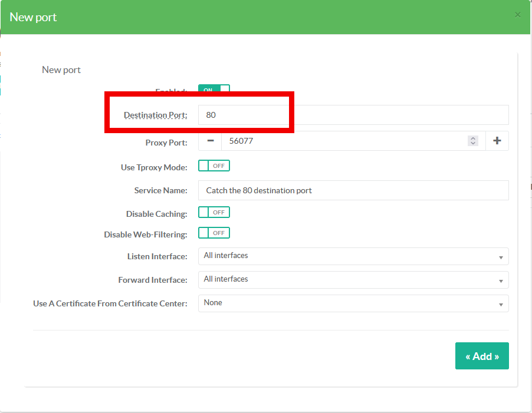
Task: Open the certificate selection dropdown
Action: pyautogui.click(x=353, y=303)
